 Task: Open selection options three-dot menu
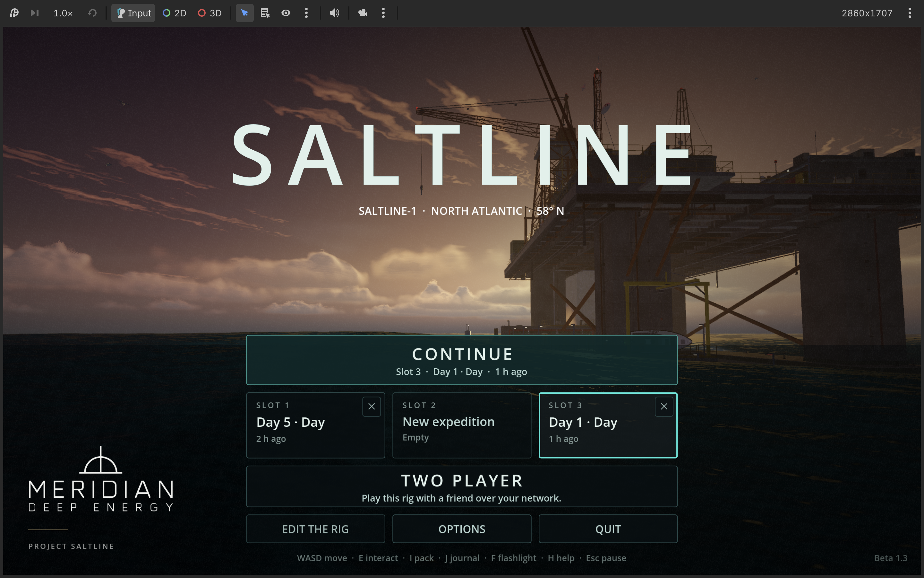tap(306, 13)
